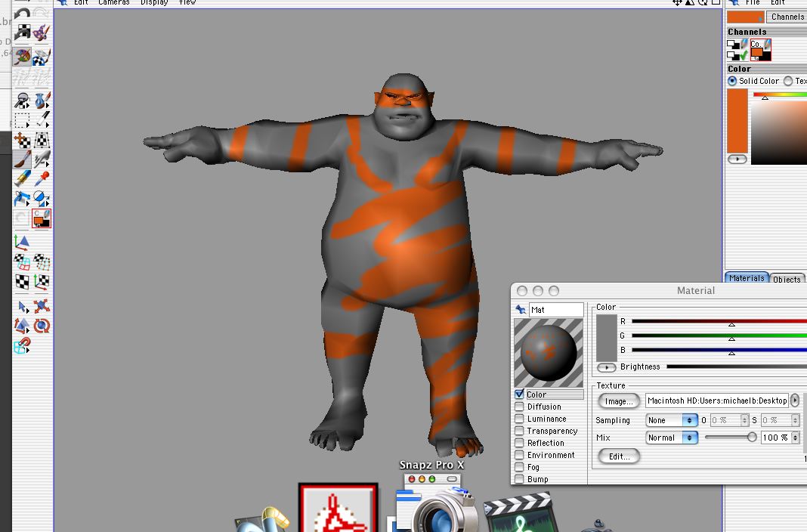Uncheck the Color channel checkbox

pos(519,394)
